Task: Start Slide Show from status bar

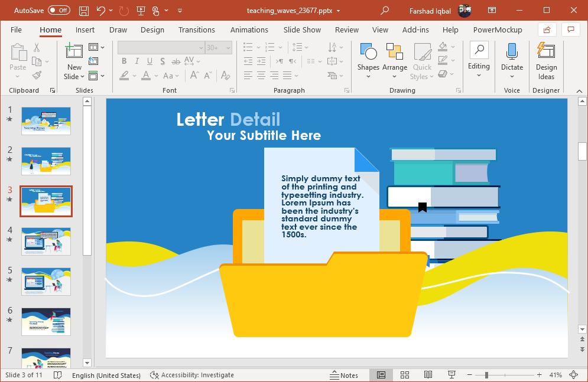Action: pyautogui.click(x=451, y=375)
